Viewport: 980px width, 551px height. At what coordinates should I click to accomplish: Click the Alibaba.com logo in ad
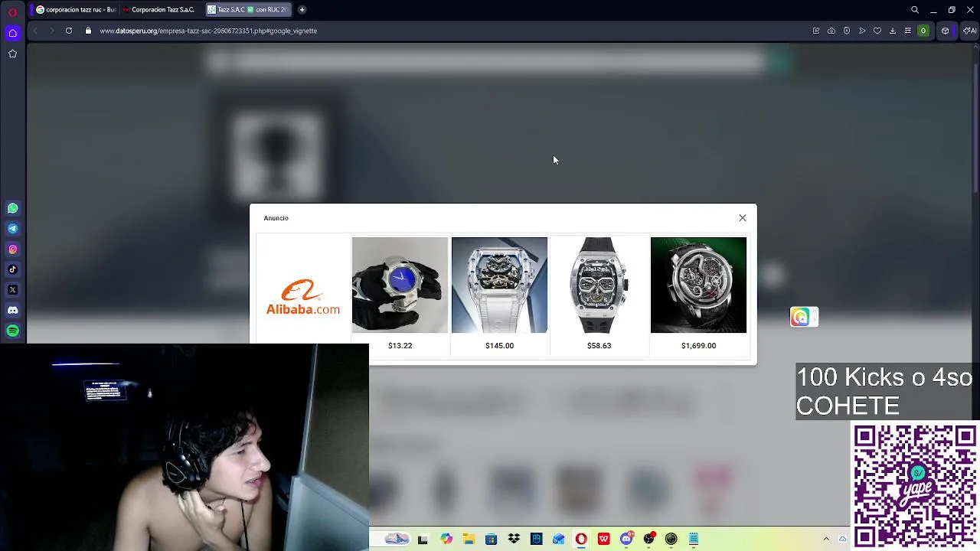pos(303,297)
